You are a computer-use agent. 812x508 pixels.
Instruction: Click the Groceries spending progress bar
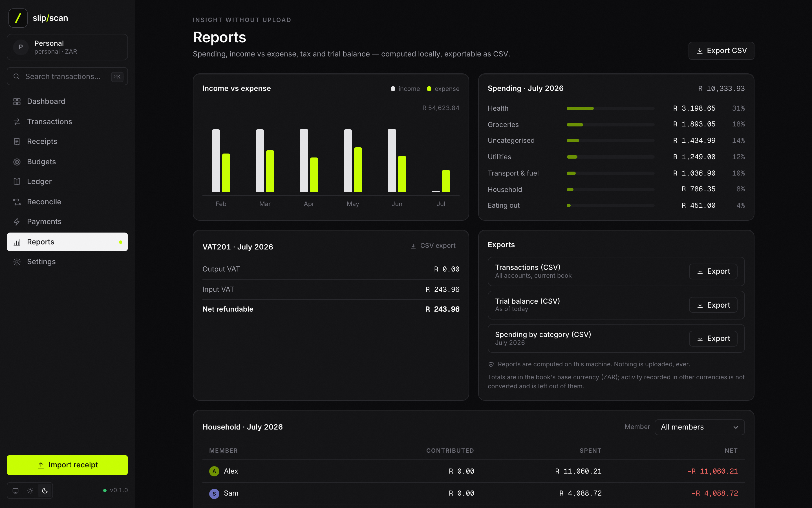click(x=610, y=125)
